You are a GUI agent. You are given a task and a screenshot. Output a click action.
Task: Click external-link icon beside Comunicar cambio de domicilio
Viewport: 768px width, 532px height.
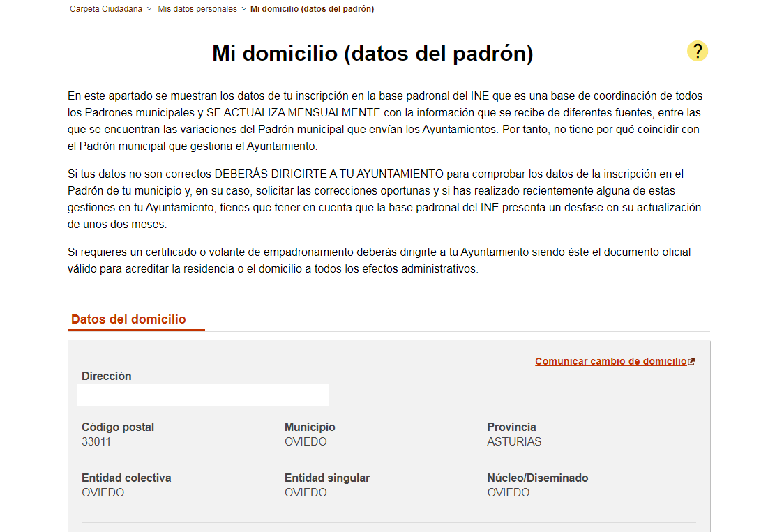pos(691,362)
